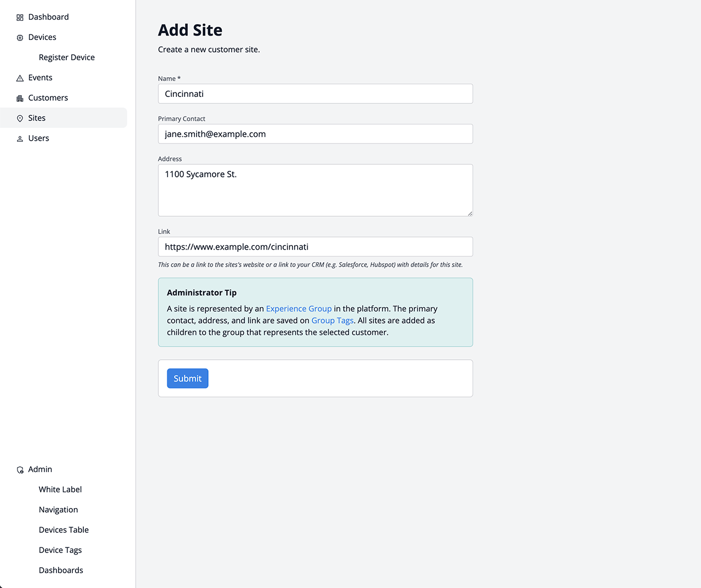Click the Dashboard grid icon in sidebar

[20, 18]
